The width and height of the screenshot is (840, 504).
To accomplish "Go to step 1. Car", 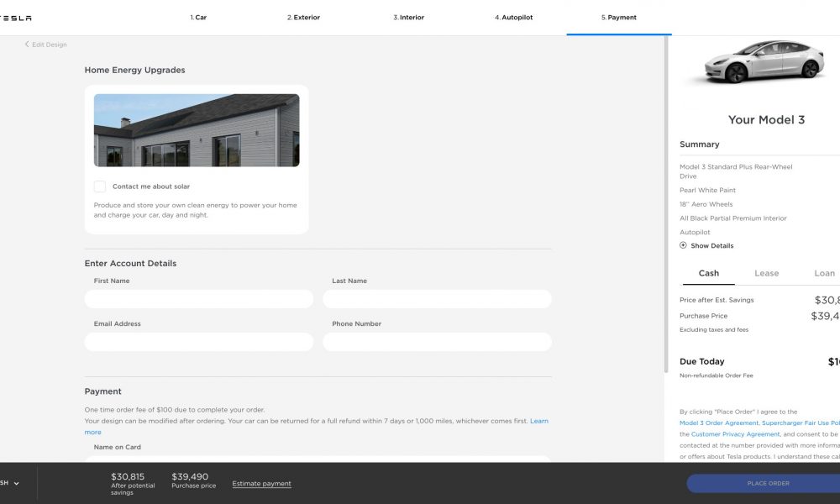I will (198, 17).
